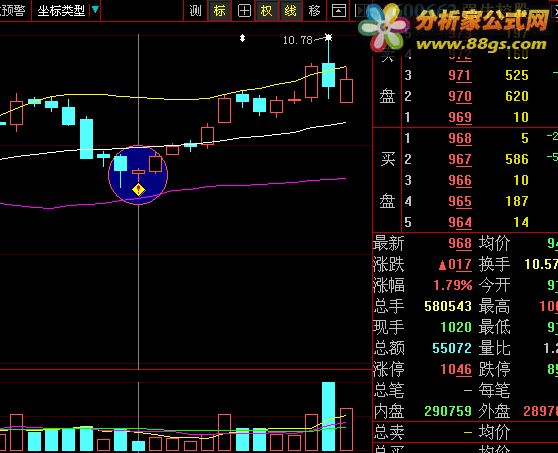Click buy level 2 price 967

tap(460, 159)
